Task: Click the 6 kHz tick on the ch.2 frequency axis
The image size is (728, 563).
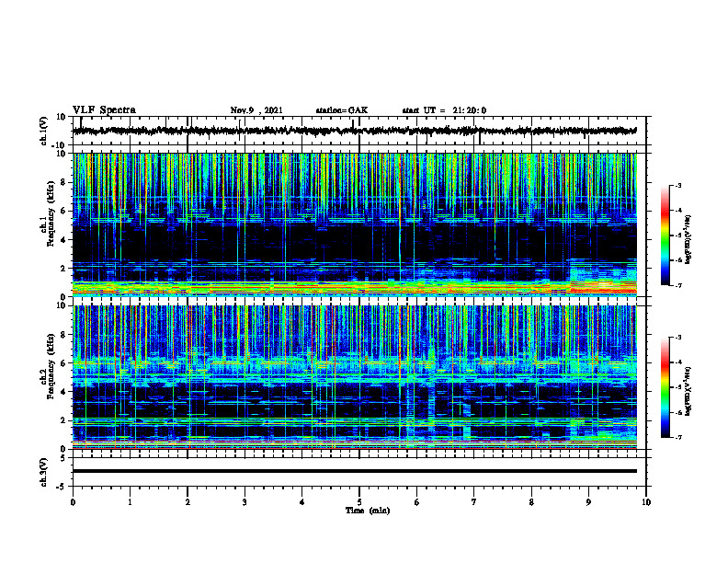Action: tap(63, 363)
